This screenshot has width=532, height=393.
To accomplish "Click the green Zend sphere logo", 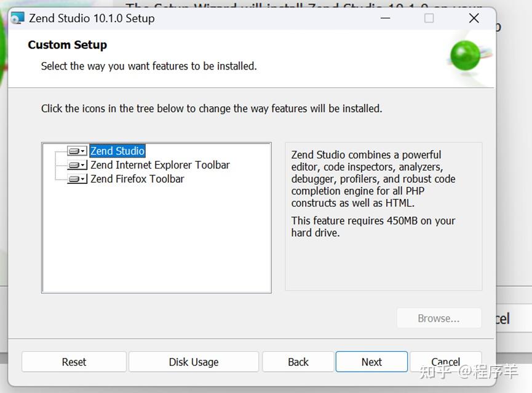I will [x=465, y=55].
